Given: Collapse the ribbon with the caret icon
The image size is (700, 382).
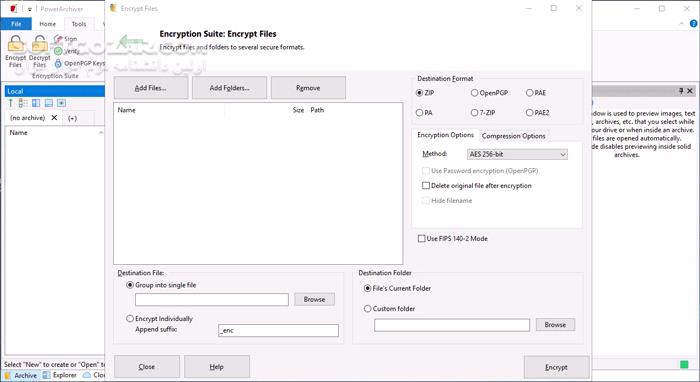Looking at the screenshot, I should pyautogui.click(x=681, y=24).
